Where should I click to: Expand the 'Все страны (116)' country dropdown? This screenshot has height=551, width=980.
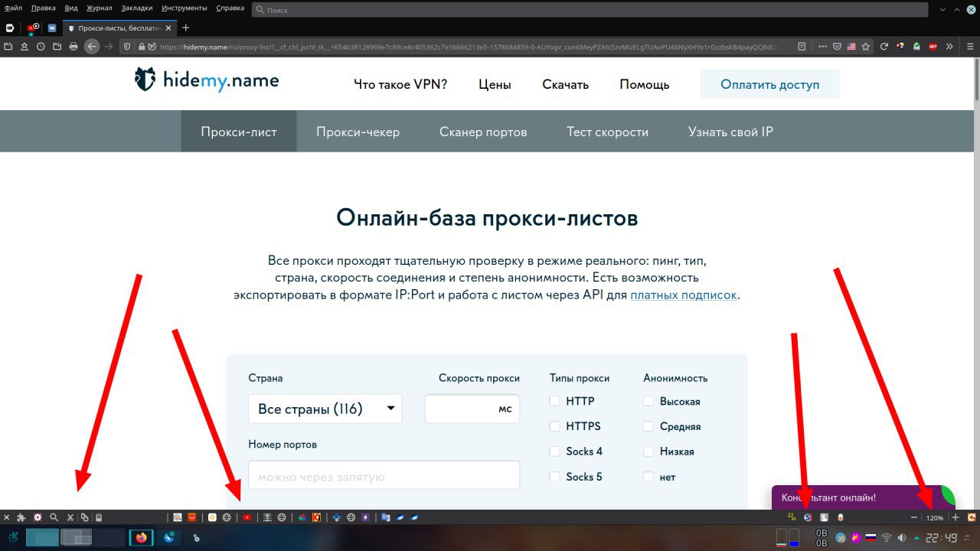[325, 409]
